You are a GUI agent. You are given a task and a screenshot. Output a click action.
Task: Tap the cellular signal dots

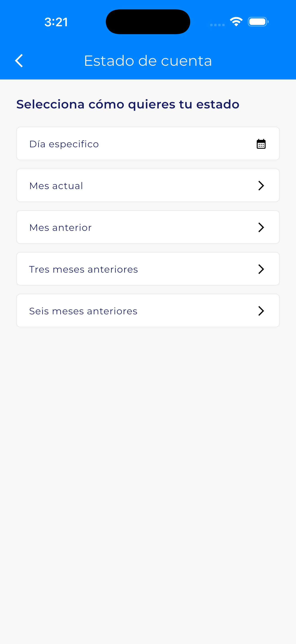(217, 25)
